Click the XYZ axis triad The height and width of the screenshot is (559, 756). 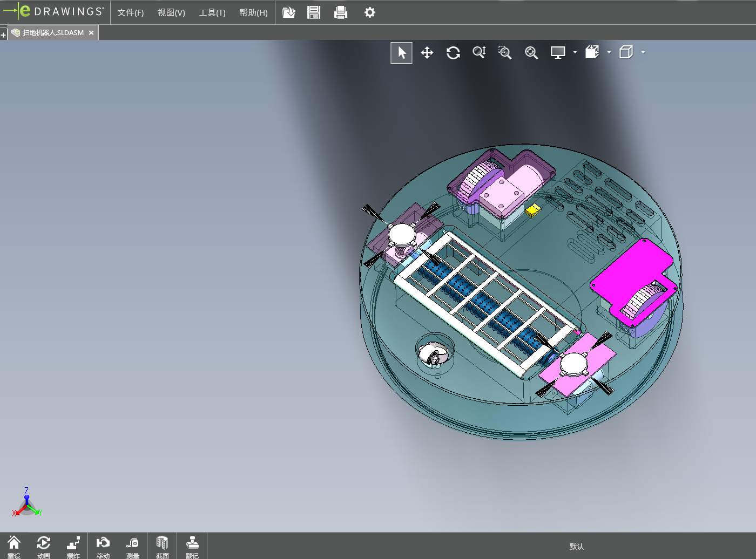(26, 503)
